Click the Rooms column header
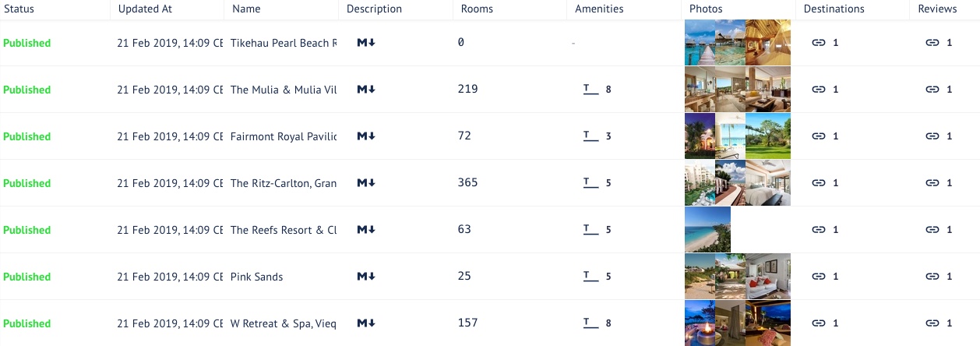 [x=477, y=9]
